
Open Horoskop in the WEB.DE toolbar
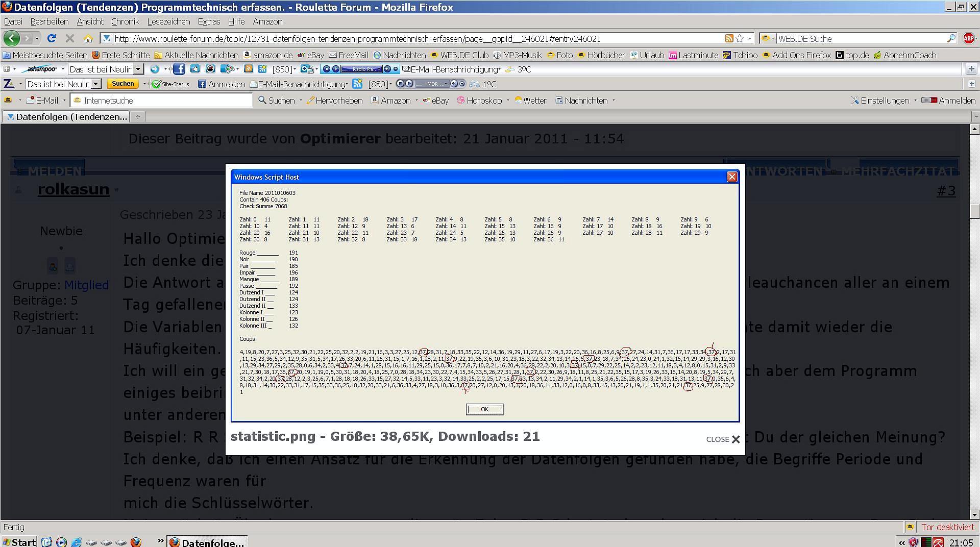pos(479,101)
